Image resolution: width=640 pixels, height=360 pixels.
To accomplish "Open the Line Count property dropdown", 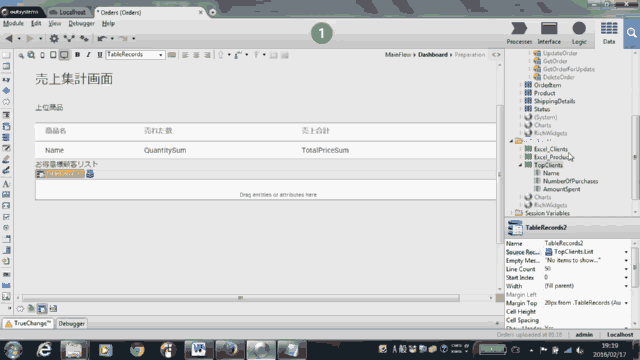I will (626, 269).
